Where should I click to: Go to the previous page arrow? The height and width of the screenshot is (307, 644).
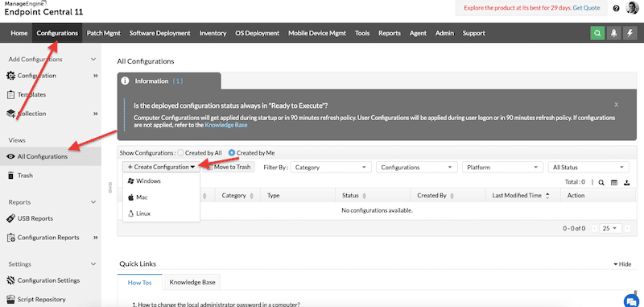(x=594, y=229)
